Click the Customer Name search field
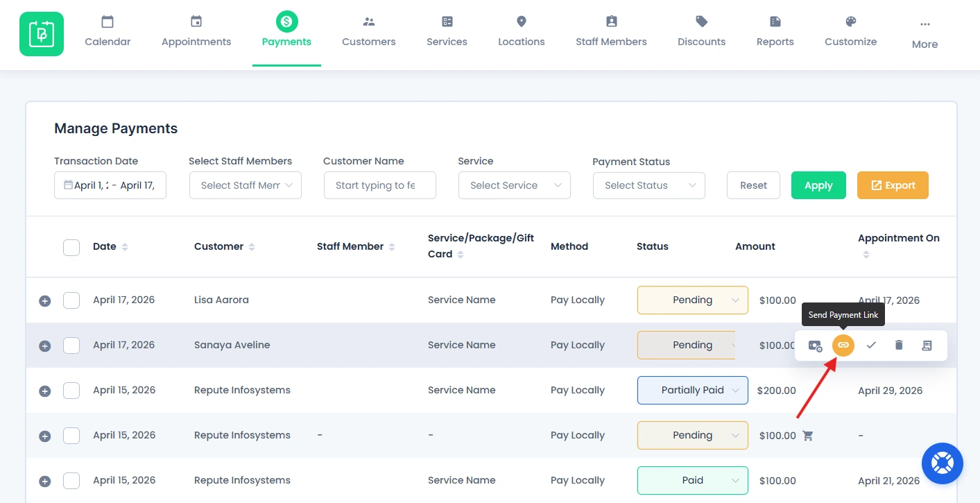This screenshot has height=503, width=980. click(379, 185)
